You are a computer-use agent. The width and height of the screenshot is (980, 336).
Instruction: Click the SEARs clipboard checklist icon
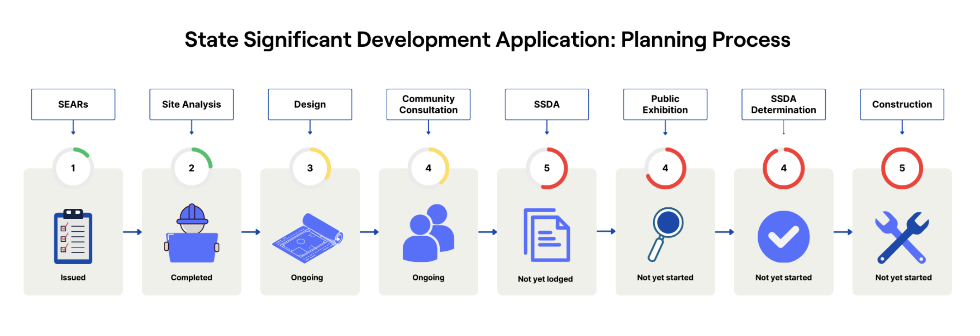tap(73, 236)
